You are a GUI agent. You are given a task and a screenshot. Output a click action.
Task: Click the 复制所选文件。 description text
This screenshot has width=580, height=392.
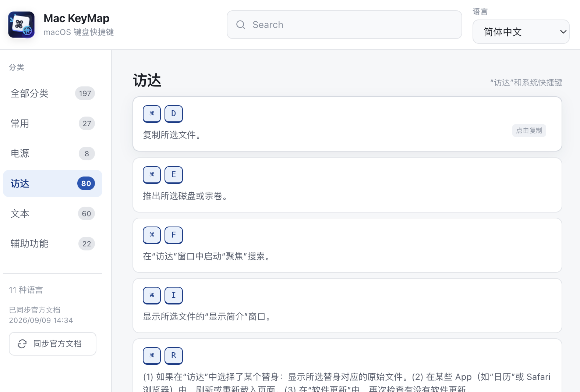point(172,135)
